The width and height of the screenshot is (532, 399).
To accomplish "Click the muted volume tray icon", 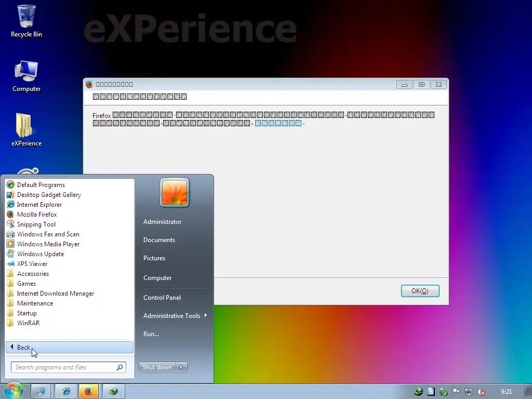I will click(x=481, y=392).
